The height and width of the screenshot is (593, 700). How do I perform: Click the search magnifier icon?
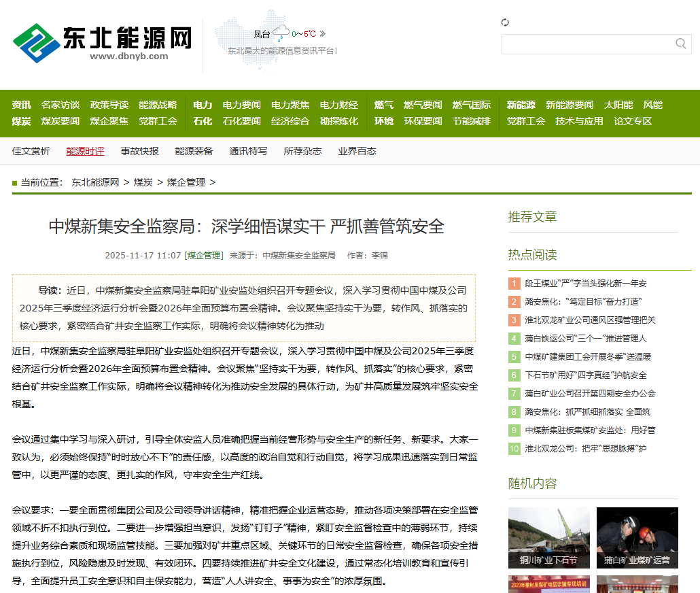click(x=680, y=44)
